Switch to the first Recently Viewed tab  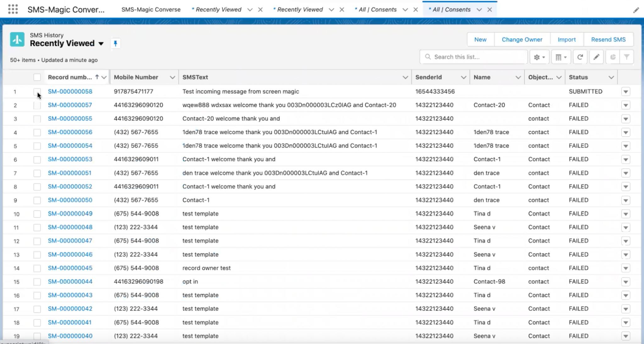[218, 9]
